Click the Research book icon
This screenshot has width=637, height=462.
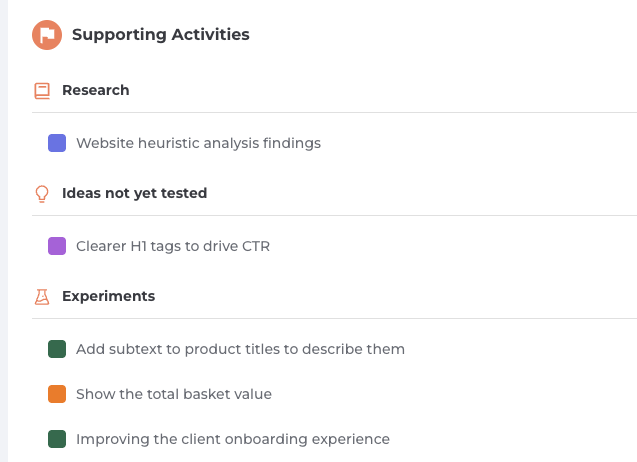42,91
